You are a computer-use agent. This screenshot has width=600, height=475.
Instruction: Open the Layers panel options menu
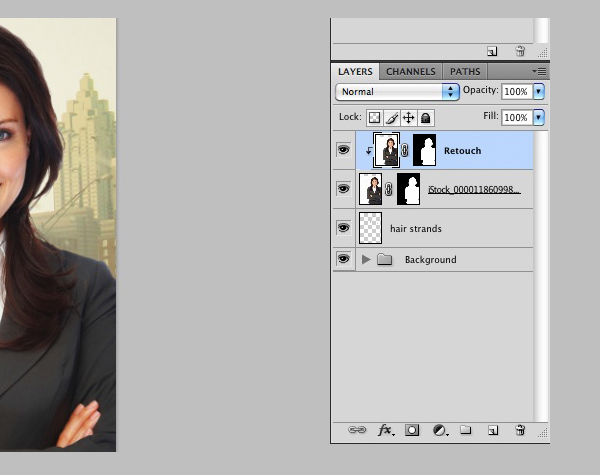click(539, 72)
